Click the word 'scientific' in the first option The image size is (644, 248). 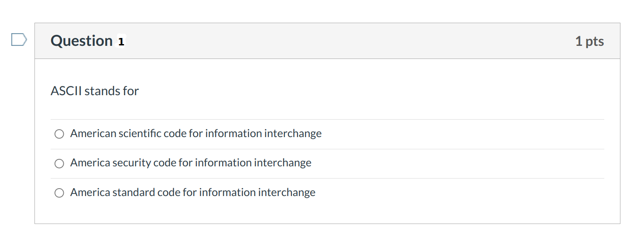(139, 134)
